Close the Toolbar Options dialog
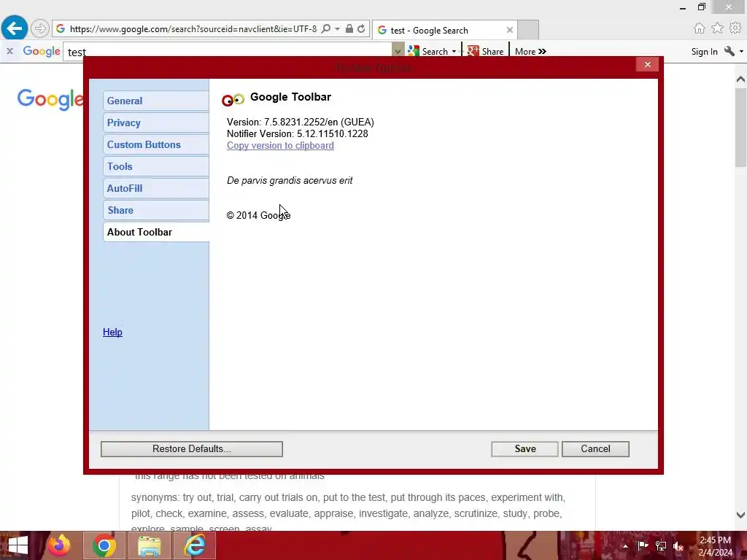The image size is (747, 560). [x=648, y=64]
